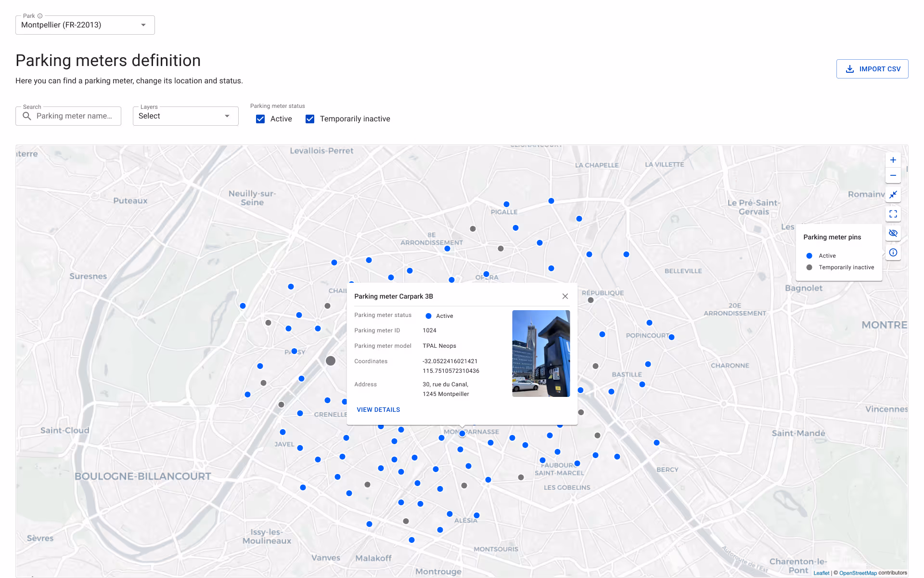Enter fullscreen map mode
The height and width of the screenshot is (578, 924).
[893, 214]
